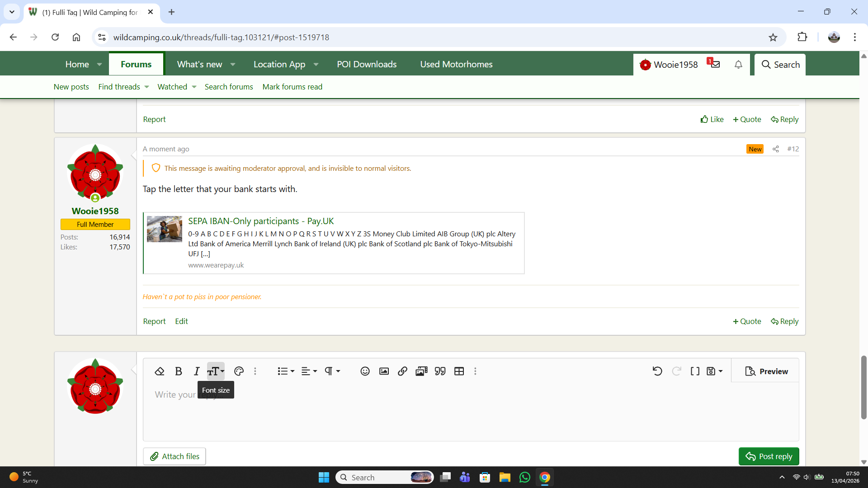This screenshot has height=488, width=868.
Task: Click the insert image icon
Action: click(x=384, y=371)
